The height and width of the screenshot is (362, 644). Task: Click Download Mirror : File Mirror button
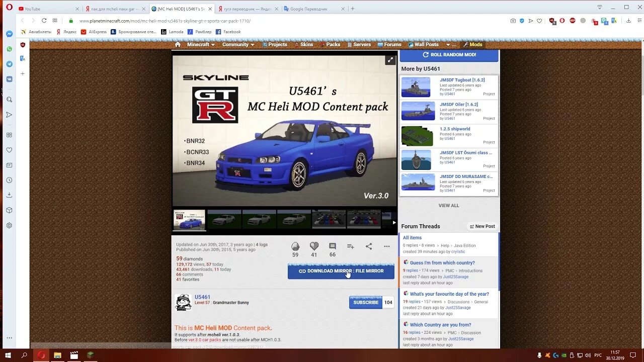[341, 271]
